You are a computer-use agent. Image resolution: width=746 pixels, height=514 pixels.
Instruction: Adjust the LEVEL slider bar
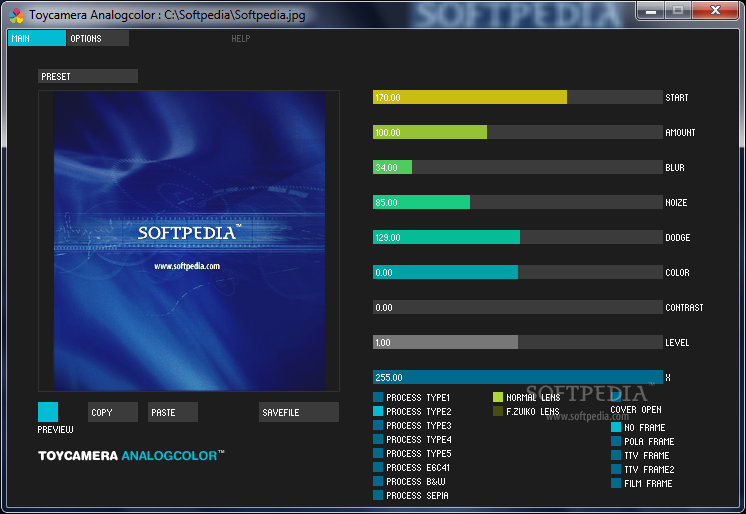pyautogui.click(x=518, y=342)
